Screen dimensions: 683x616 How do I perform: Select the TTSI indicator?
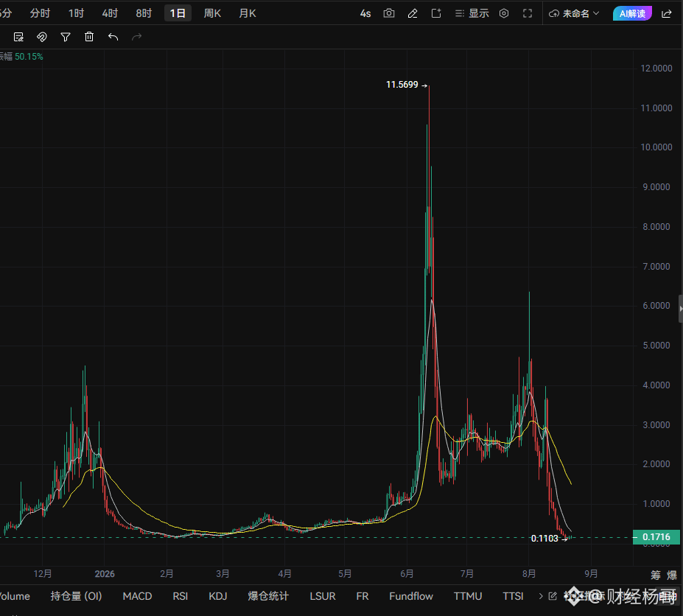513,596
